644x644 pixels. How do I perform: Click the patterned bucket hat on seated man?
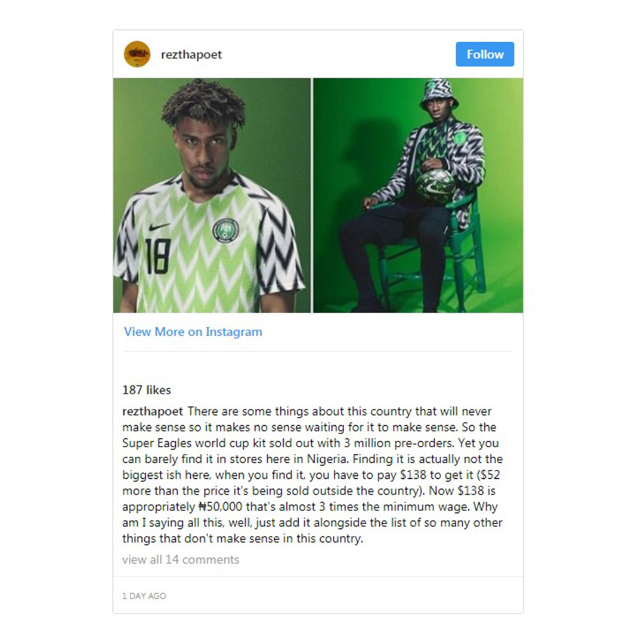click(x=439, y=93)
